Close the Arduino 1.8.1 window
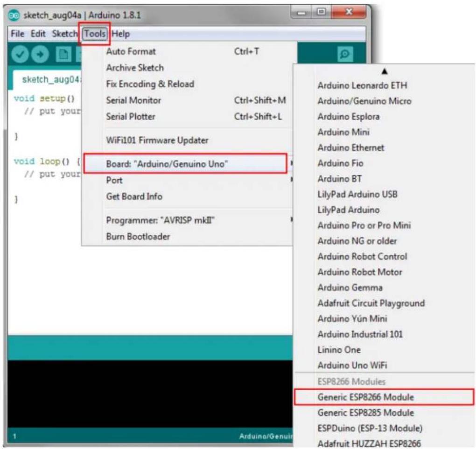 click(349, 13)
